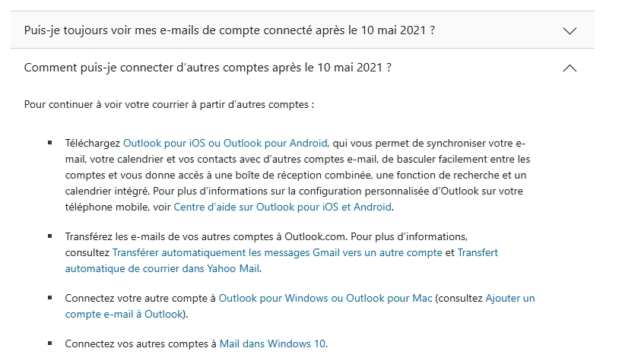Click the bullet marker beside 'Transférez les e-mails'
Screen dimensions: 638x364
50,236
